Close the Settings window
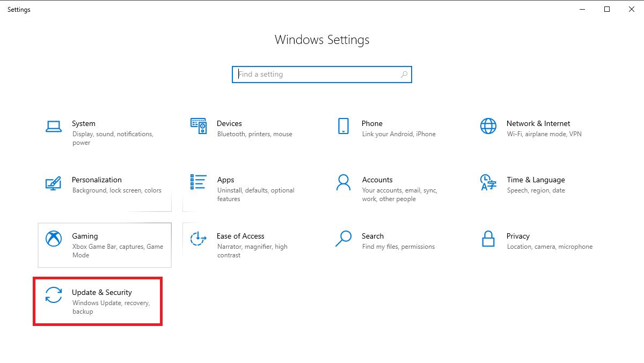Viewport: 644px width, 363px height. [632, 9]
